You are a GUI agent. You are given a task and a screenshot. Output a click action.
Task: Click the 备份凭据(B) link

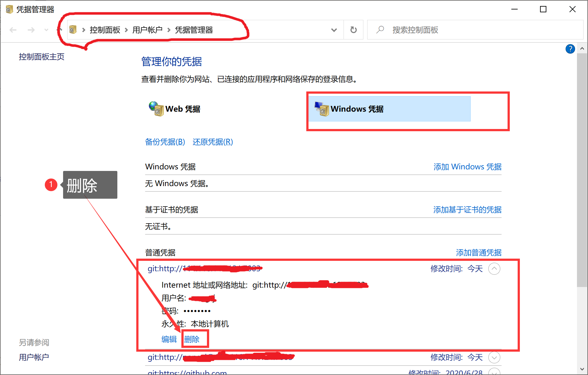click(165, 142)
